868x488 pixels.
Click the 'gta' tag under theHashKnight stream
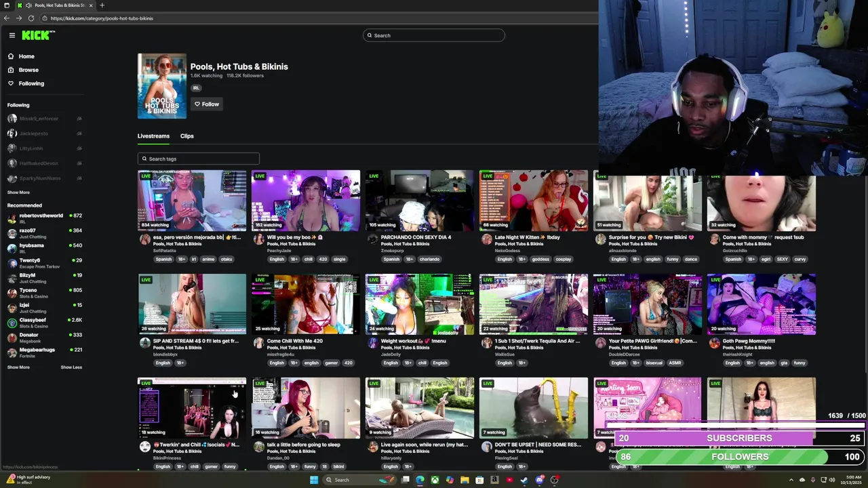click(784, 363)
